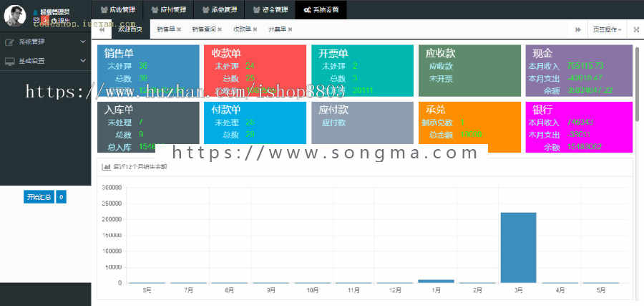Click the 总金额 value in 承兑 card
This screenshot has width=644, height=306.
pos(471,135)
